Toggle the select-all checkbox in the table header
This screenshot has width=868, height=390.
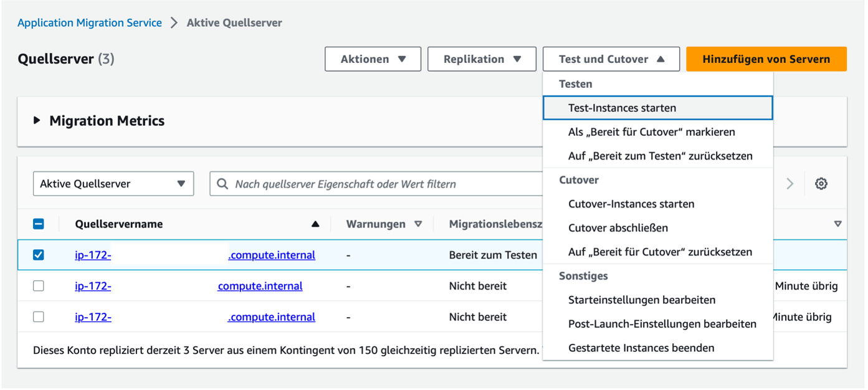click(38, 223)
